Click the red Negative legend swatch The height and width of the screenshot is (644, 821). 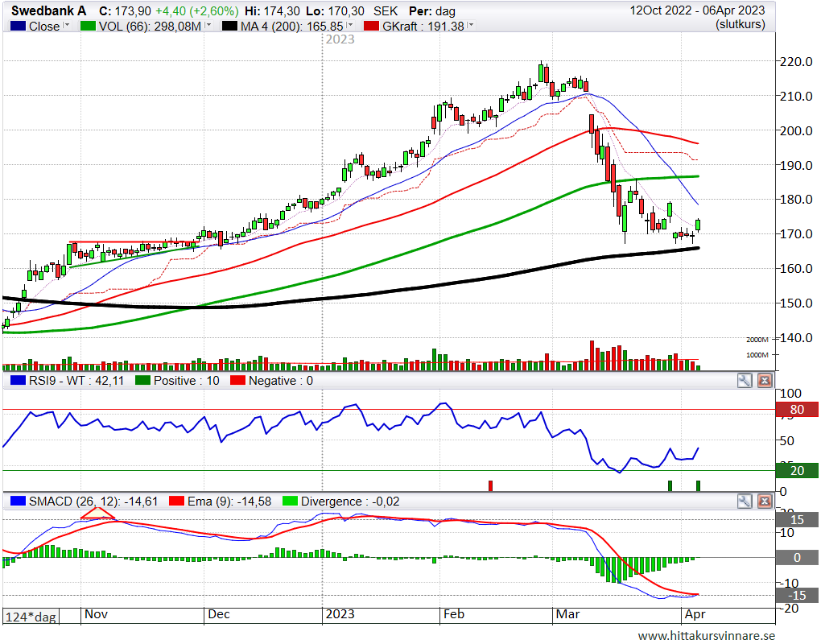[237, 381]
